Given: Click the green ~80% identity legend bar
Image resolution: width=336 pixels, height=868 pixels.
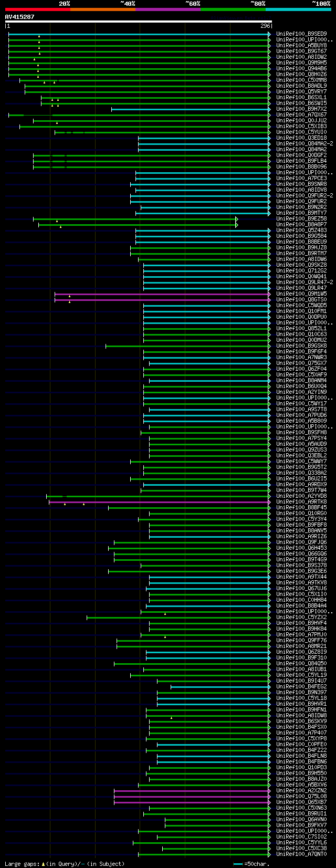Looking at the screenshot, I should (x=233, y=9).
